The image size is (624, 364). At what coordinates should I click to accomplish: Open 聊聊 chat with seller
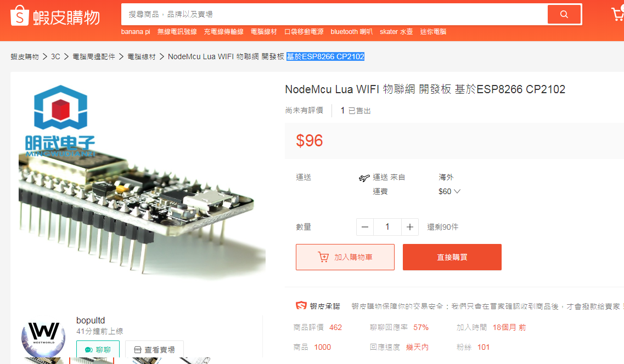point(98,349)
